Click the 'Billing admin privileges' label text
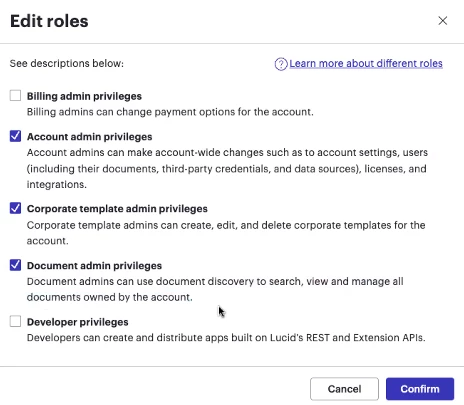This screenshot has width=464, height=405. click(x=84, y=96)
